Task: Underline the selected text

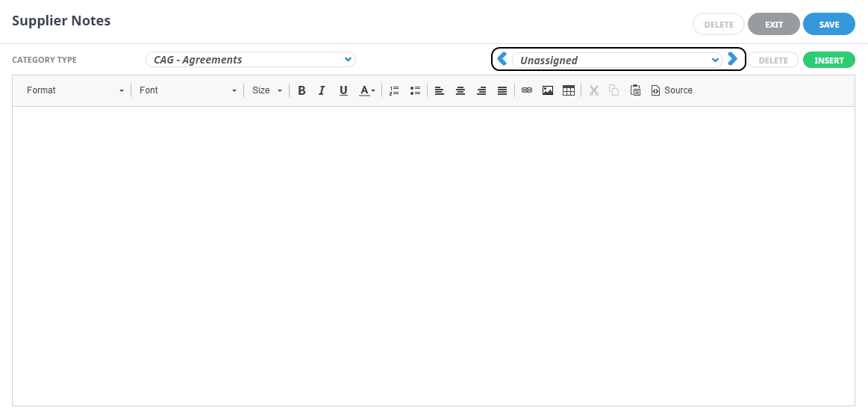Action: pyautogui.click(x=343, y=90)
